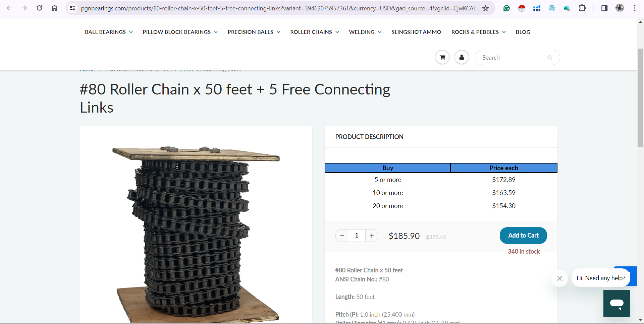Open the browser extensions puzzle menu
The image size is (644, 324).
[582, 8]
